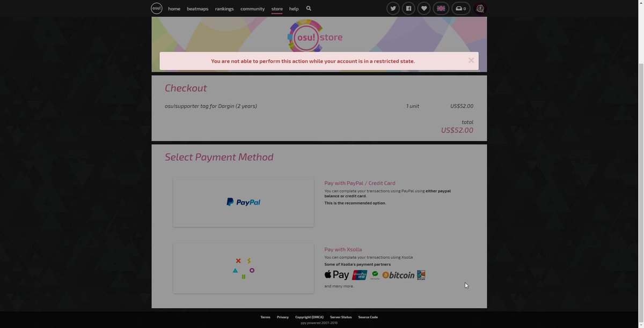The height and width of the screenshot is (328, 644).
Task: Go to the home menu
Action: click(174, 9)
